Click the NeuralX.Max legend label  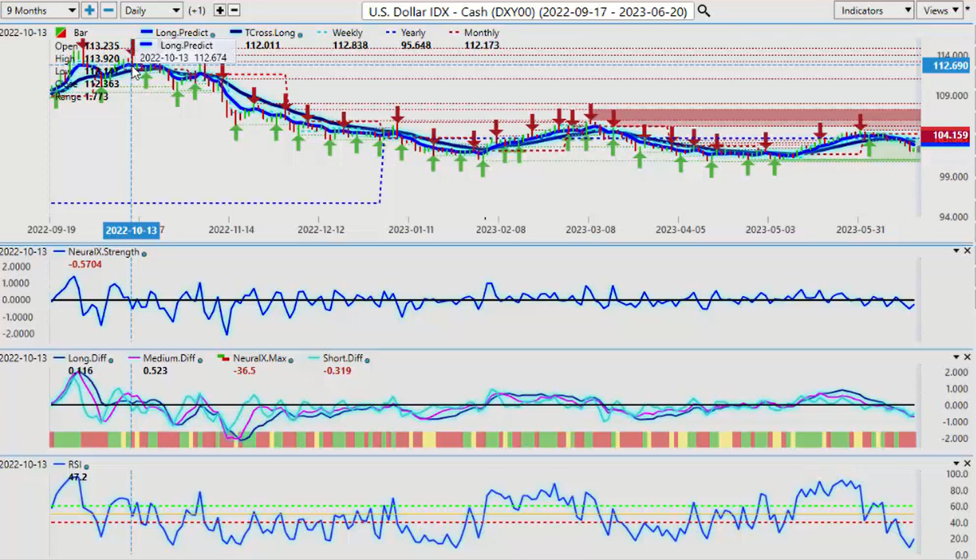260,358
